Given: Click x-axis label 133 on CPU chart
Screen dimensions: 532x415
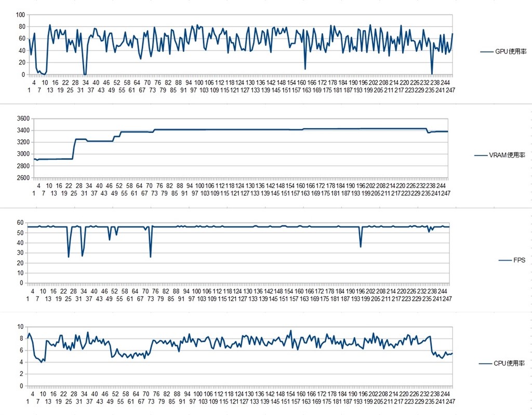Looking at the screenshot, I should 255,401.
